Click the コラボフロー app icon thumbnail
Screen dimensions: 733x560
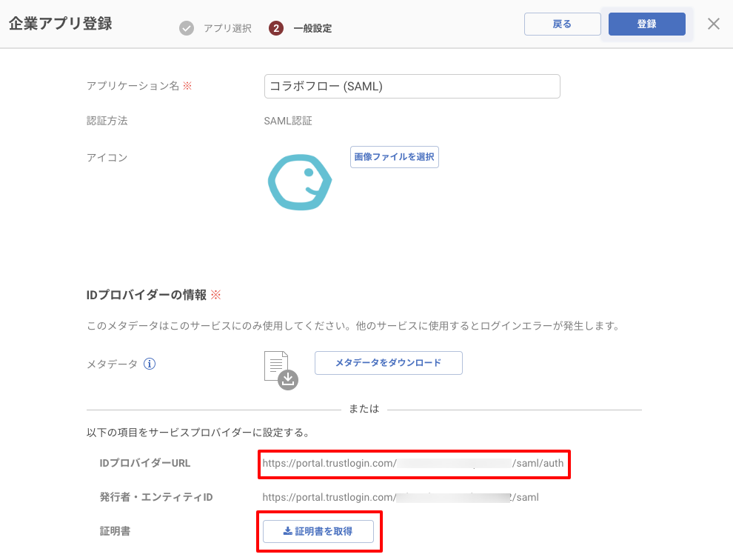click(300, 182)
